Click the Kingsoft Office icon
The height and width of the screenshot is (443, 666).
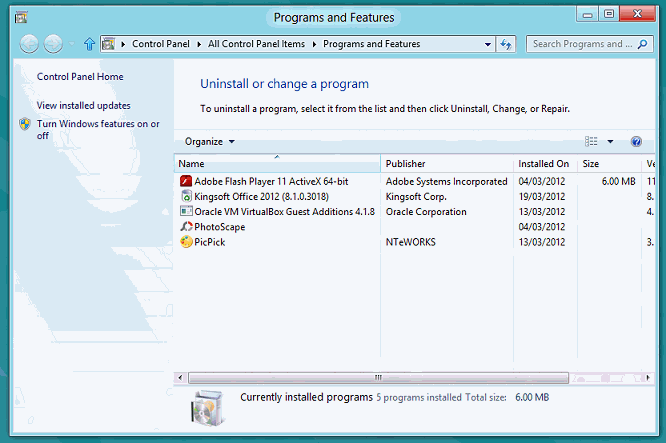tap(186, 196)
